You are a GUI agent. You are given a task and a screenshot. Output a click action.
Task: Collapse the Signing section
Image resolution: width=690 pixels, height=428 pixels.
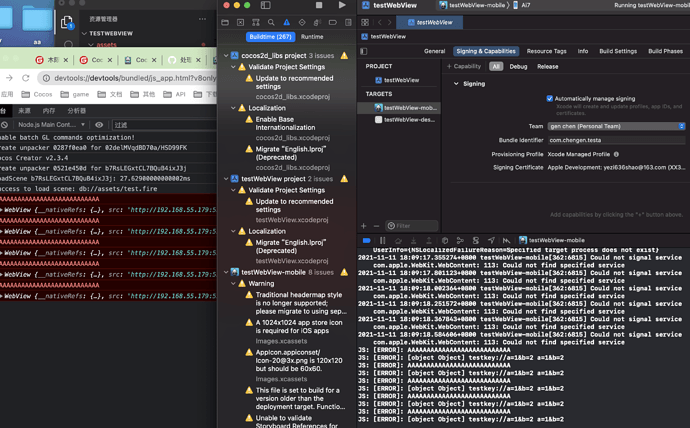[456, 84]
